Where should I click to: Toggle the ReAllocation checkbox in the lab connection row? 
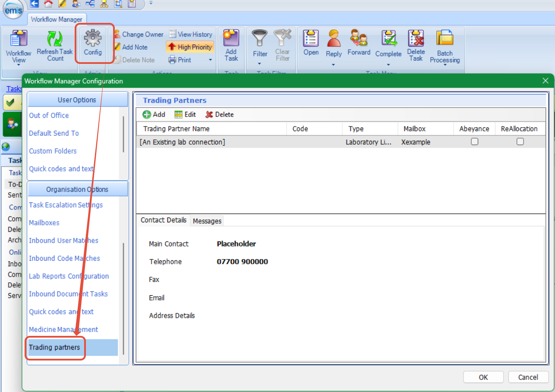click(520, 142)
